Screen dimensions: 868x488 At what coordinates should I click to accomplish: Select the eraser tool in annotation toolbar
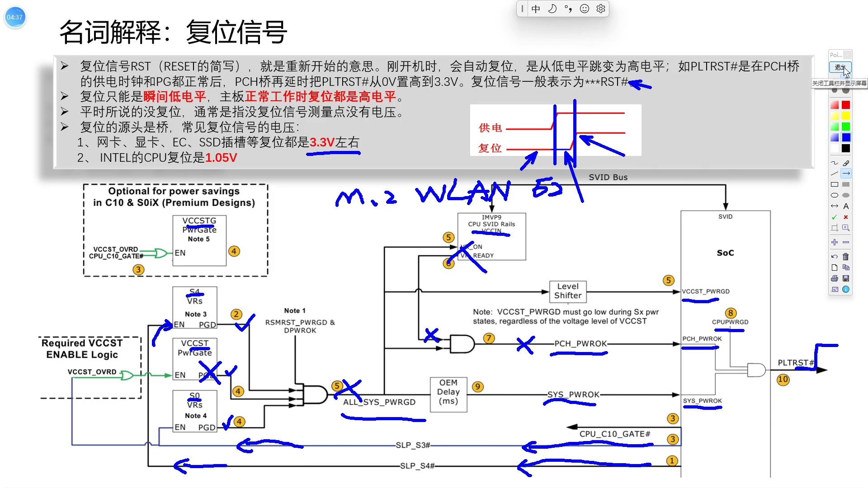coord(846,163)
